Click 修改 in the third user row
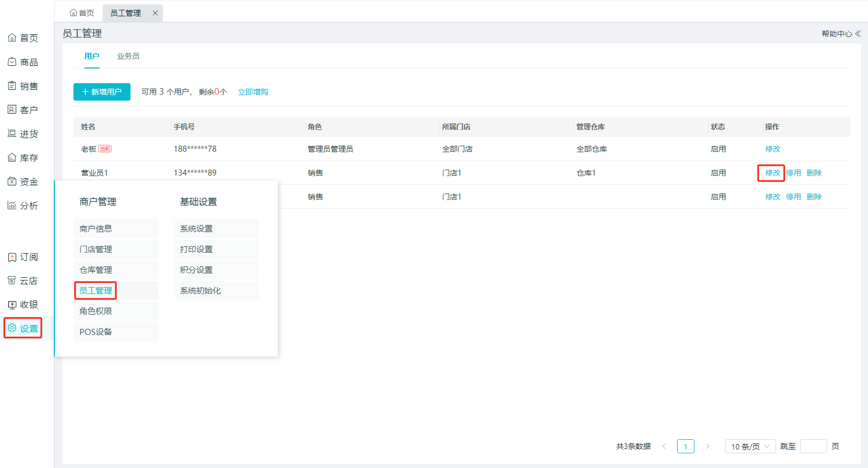Screen dimensions: 868x468 pyautogui.click(x=773, y=197)
